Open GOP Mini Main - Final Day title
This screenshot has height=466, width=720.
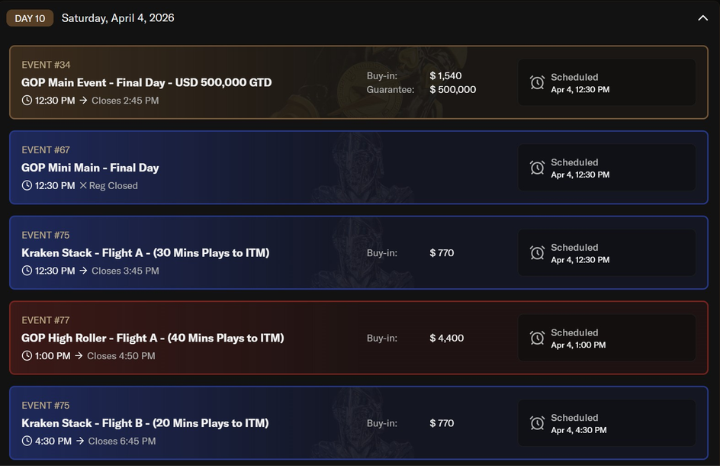[x=90, y=168]
